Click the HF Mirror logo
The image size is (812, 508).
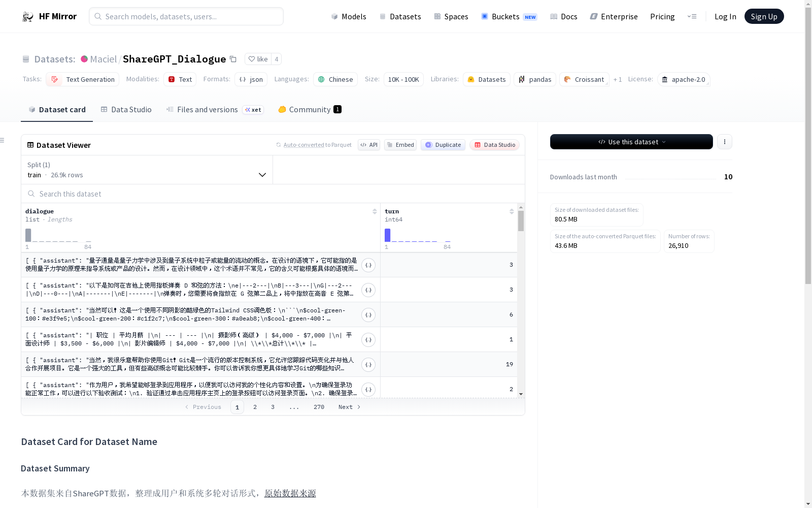(x=49, y=16)
